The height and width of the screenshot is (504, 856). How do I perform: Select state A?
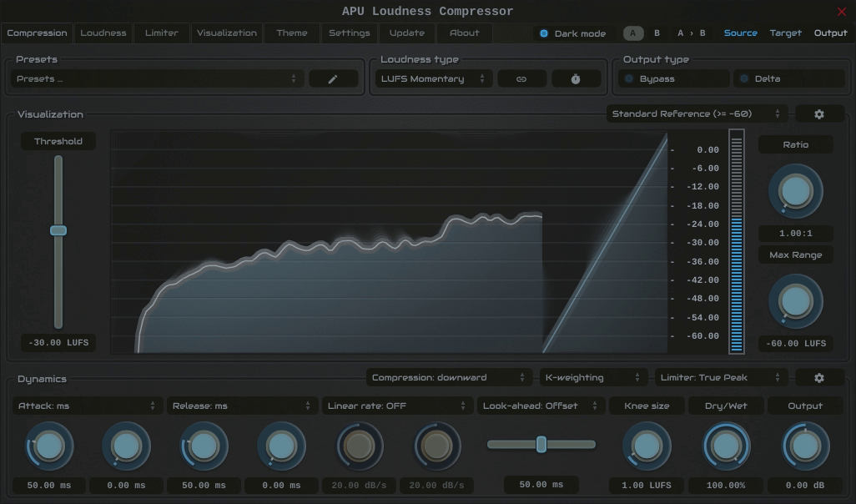point(632,33)
